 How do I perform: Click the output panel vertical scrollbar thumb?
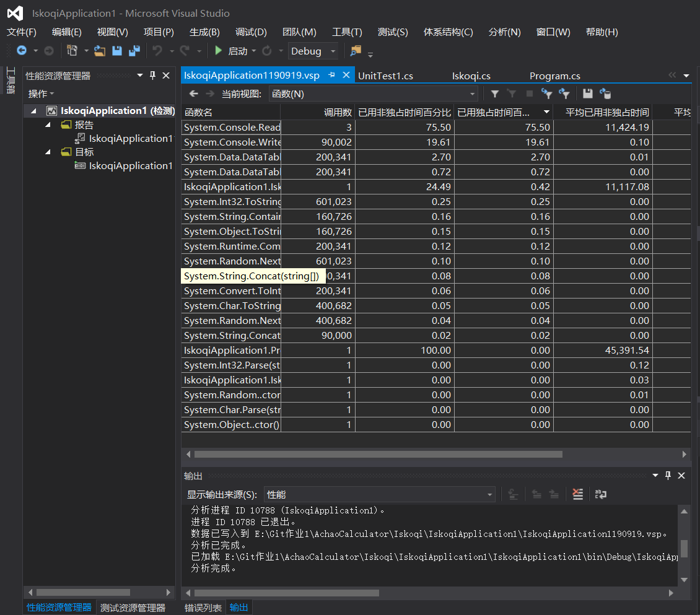pos(684,549)
